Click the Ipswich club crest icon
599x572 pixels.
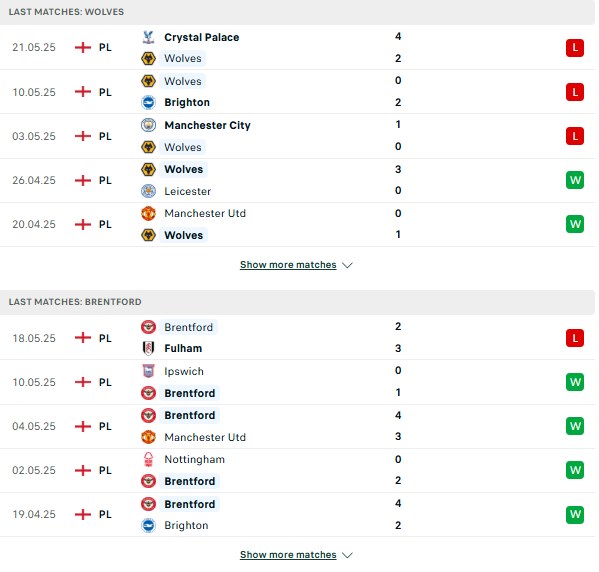pyautogui.click(x=148, y=371)
